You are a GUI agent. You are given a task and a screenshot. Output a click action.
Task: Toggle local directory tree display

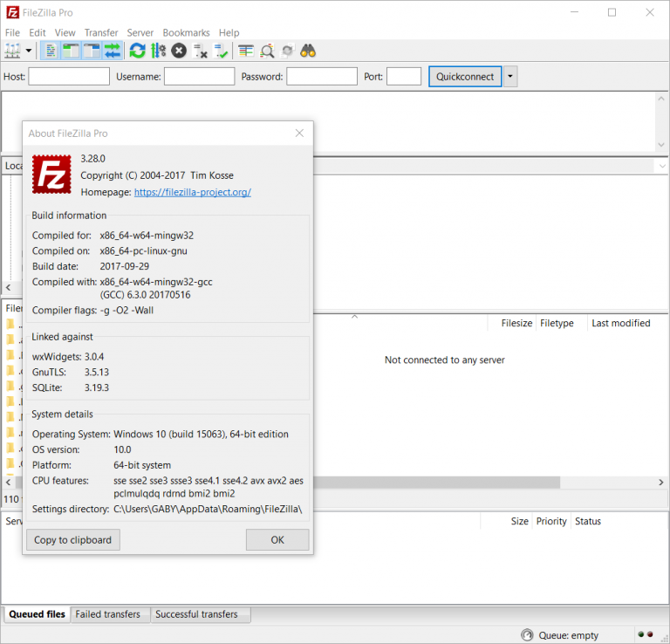[x=71, y=51]
